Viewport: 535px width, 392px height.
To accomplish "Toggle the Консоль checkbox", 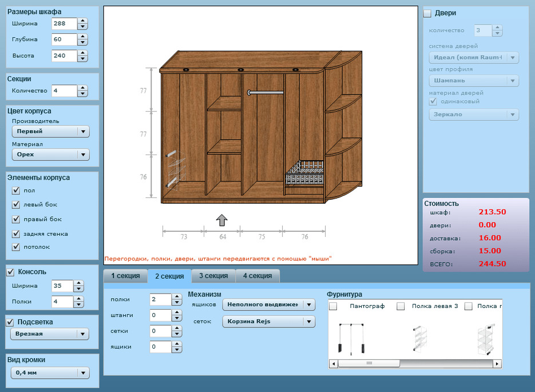I will pos(10,272).
